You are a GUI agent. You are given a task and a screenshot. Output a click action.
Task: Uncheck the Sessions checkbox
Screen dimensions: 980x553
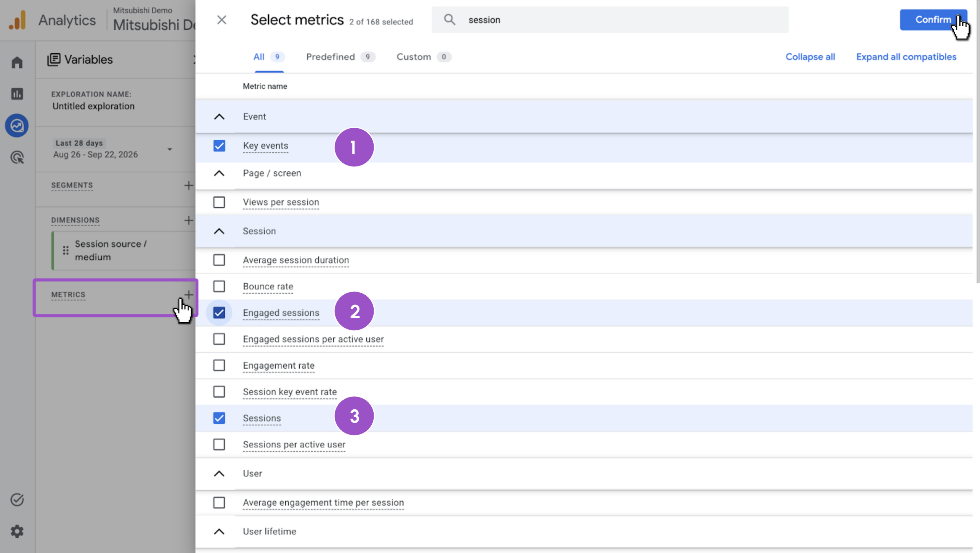click(219, 418)
